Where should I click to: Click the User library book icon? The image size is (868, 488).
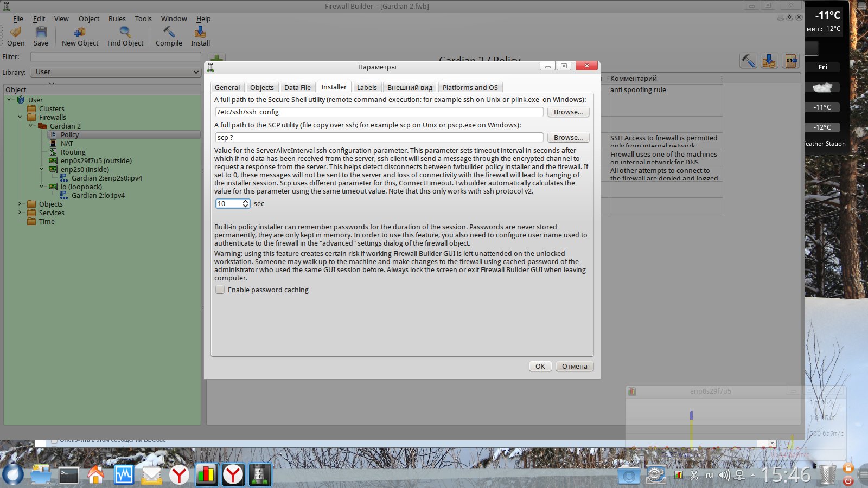[21, 100]
